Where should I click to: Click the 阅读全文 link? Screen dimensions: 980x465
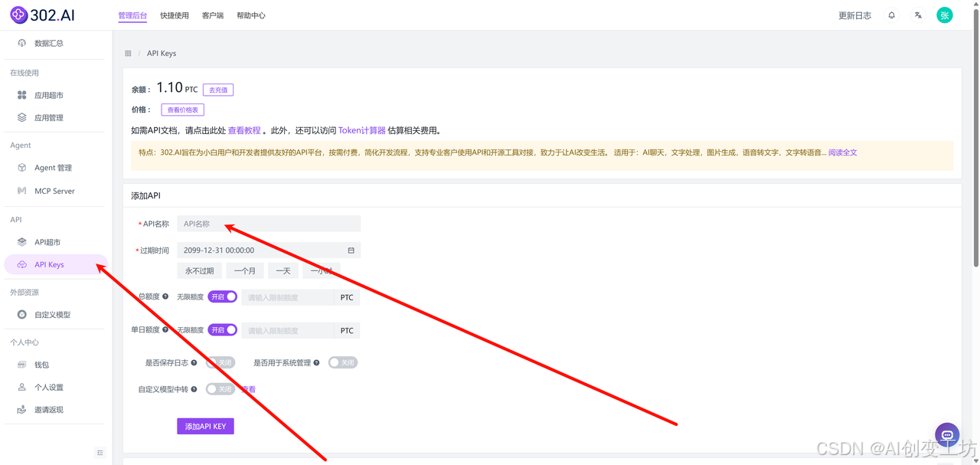coord(843,152)
